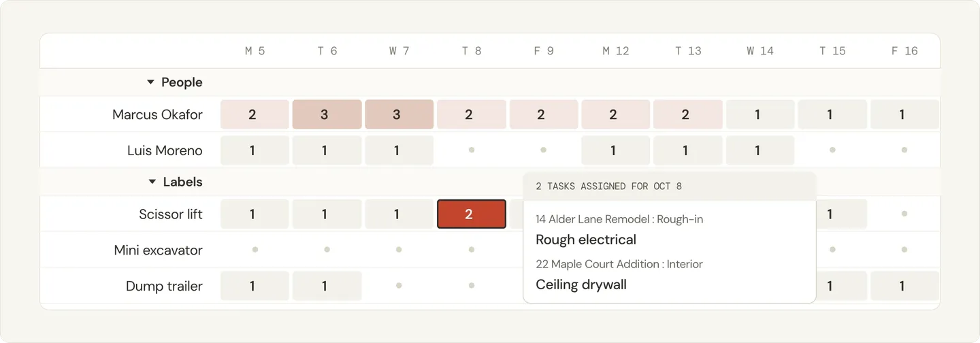Collapse the People group triangle
This screenshot has height=343, width=980.
[151, 82]
